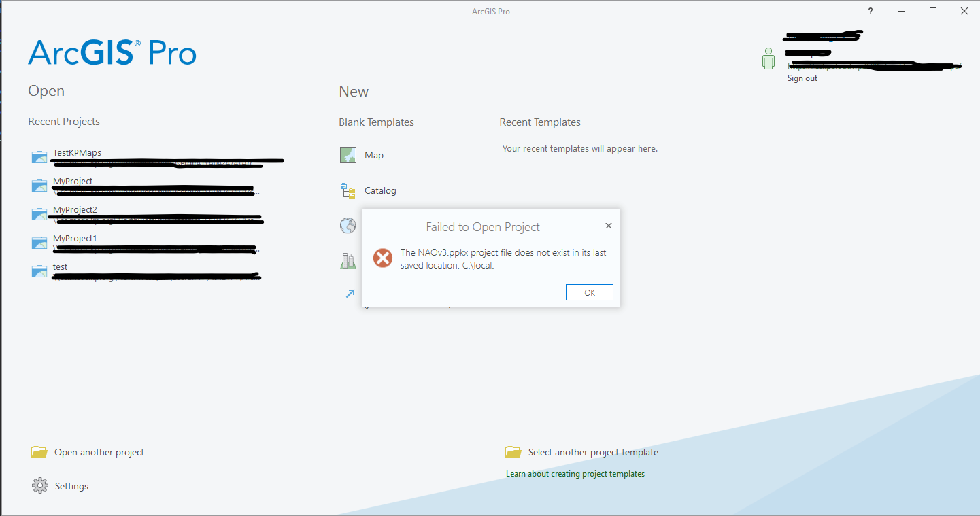Image resolution: width=980 pixels, height=516 pixels.
Task: Open the MyProject2 recent project
Action: [147, 214]
